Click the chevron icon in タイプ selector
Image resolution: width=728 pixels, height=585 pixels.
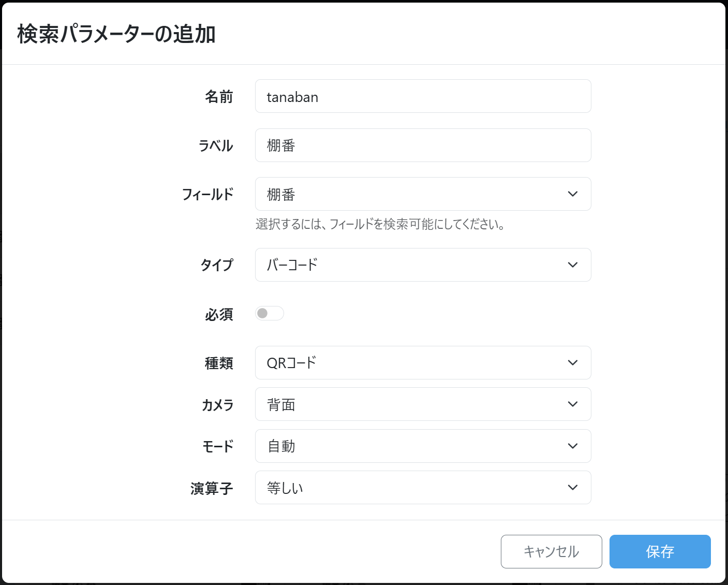coord(572,265)
